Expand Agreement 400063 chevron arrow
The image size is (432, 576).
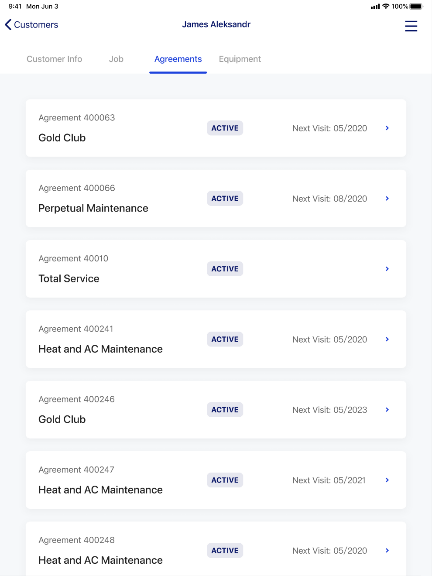pyautogui.click(x=387, y=128)
